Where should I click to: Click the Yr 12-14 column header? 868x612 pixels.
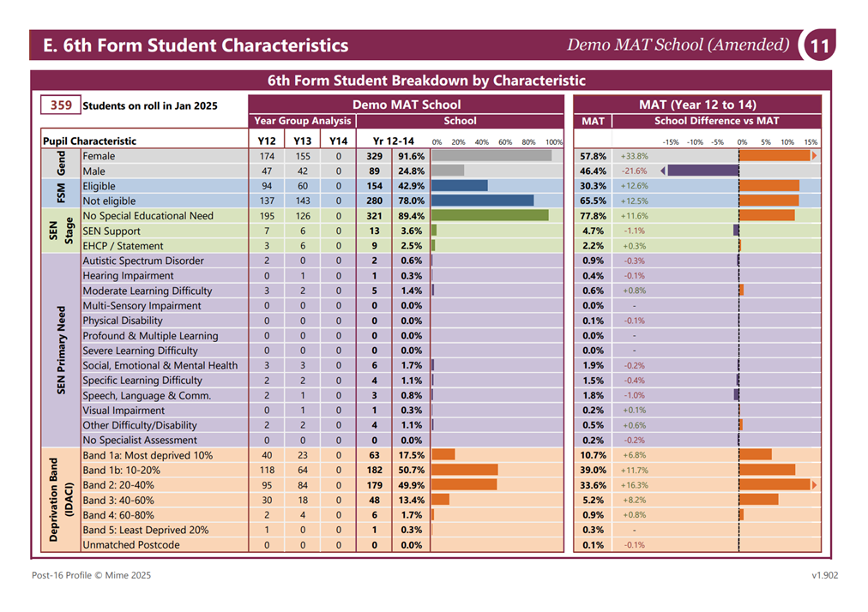pos(393,141)
